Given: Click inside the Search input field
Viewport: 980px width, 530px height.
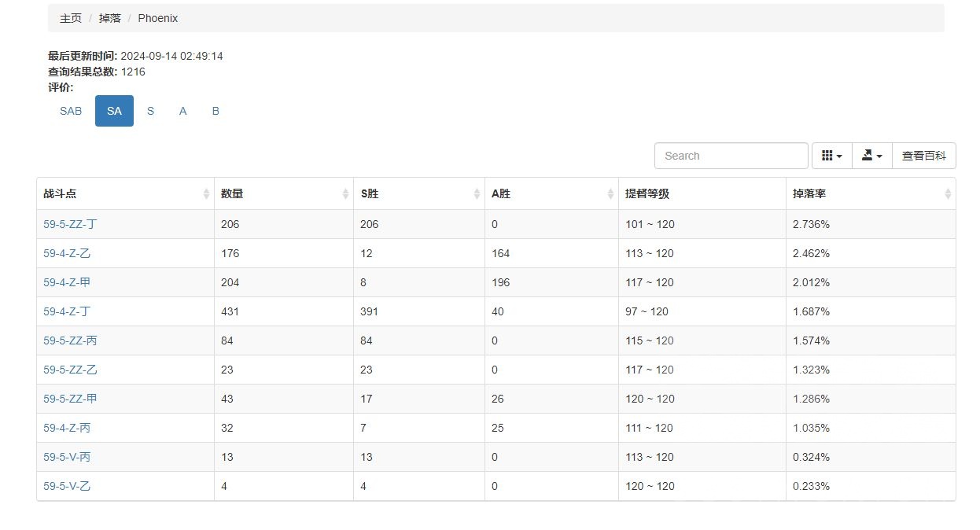Looking at the screenshot, I should click(x=731, y=155).
